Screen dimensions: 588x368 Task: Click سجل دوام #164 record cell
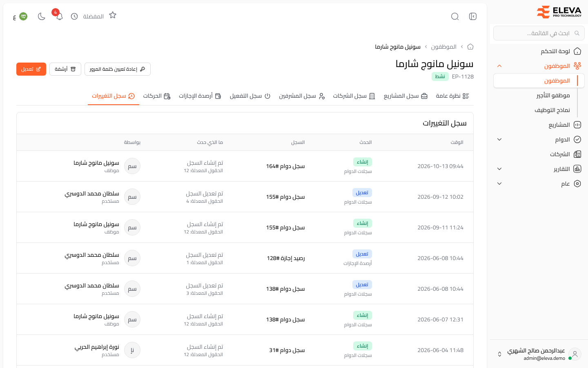tap(285, 166)
